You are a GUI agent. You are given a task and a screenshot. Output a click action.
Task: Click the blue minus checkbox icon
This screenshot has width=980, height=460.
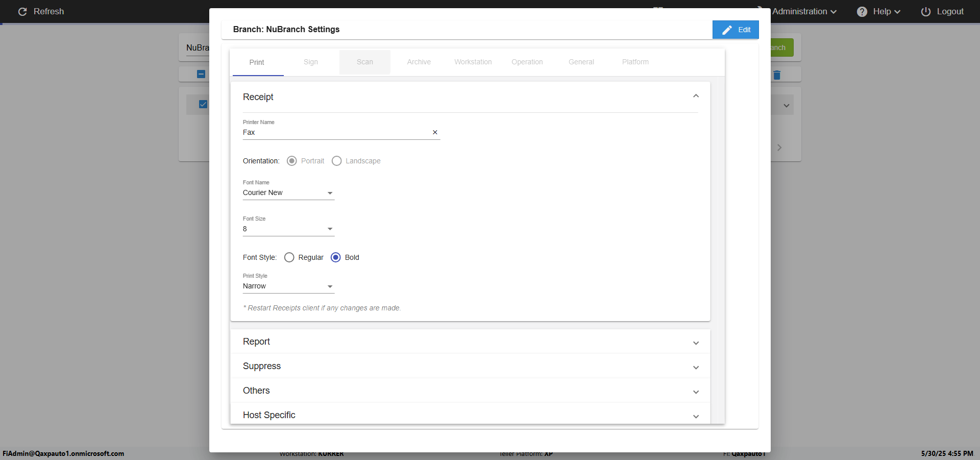(x=201, y=74)
